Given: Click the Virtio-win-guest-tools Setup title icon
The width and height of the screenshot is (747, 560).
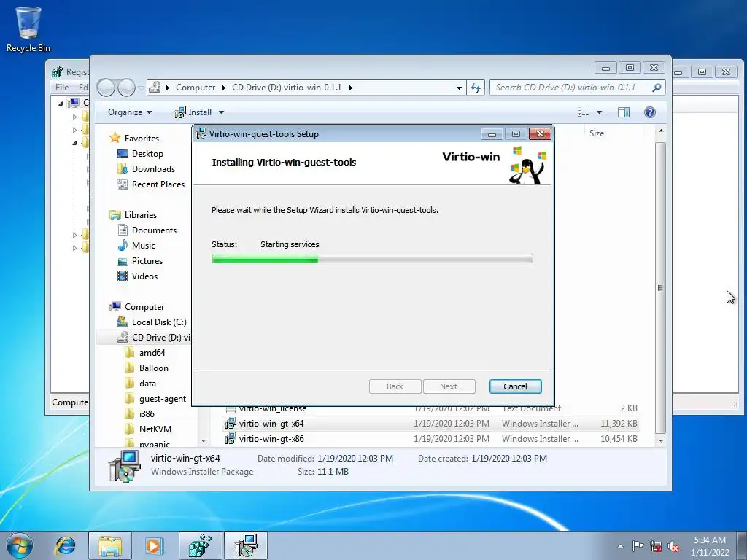Looking at the screenshot, I should pos(201,134).
